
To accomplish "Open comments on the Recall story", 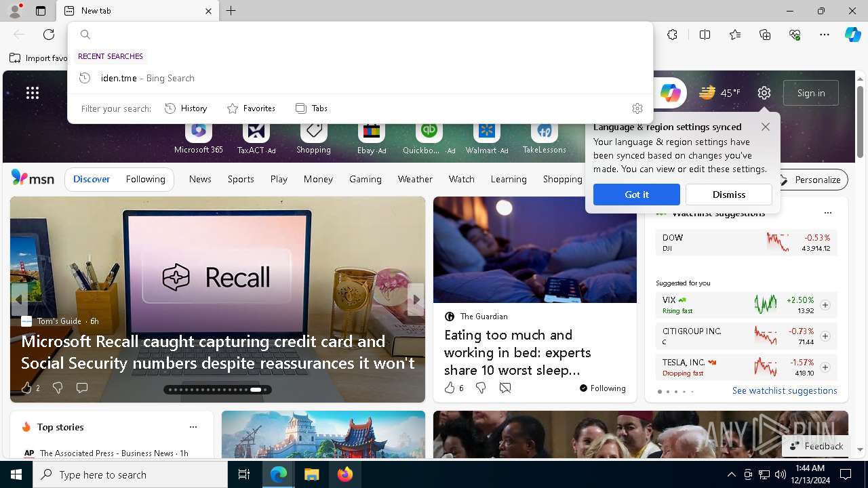I will click(82, 388).
